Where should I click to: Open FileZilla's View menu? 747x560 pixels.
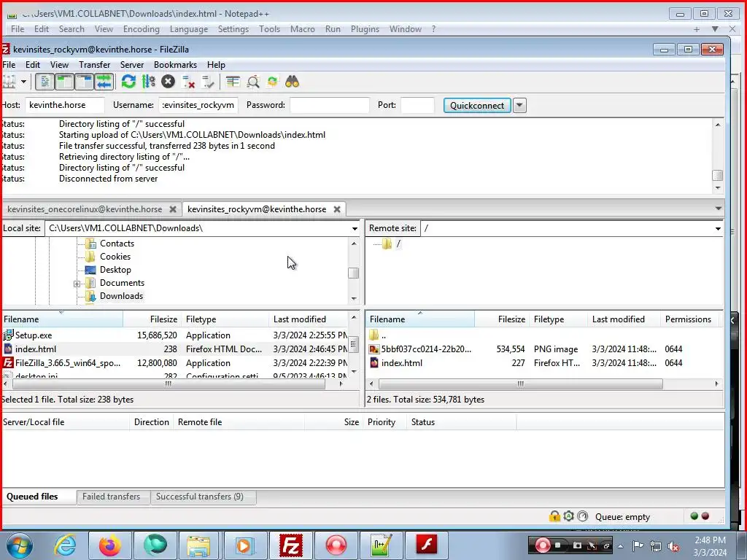(x=59, y=65)
